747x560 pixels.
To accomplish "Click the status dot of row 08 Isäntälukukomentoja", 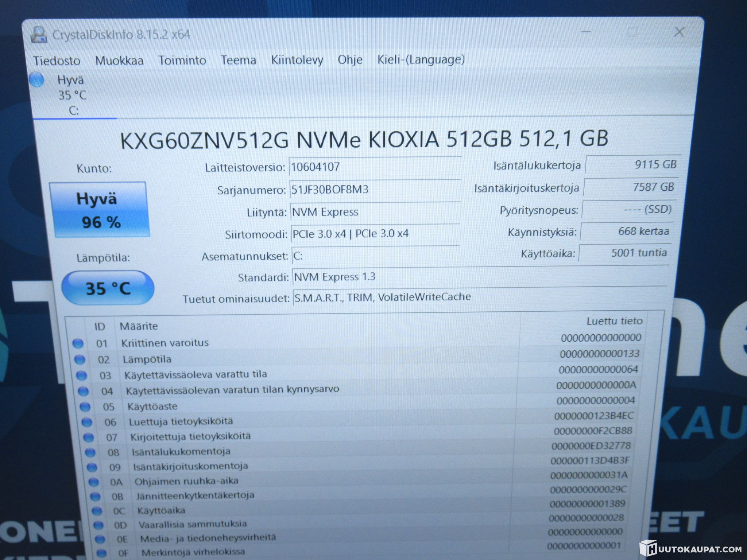I will 90,452.
